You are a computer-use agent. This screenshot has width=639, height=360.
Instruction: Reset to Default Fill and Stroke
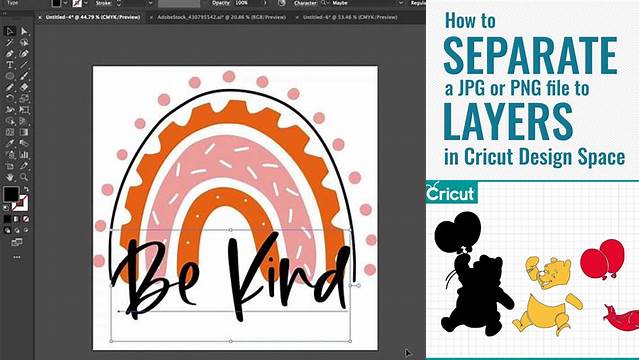pos(6,208)
